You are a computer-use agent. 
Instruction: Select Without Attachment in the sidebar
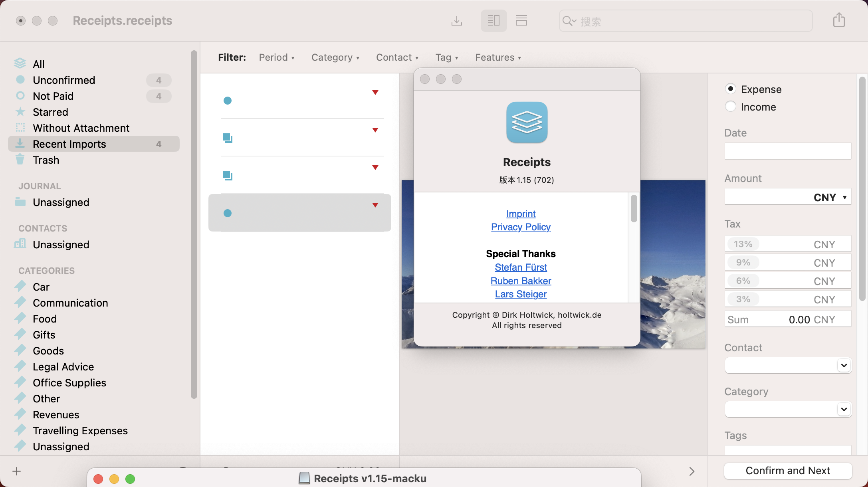tap(94, 128)
